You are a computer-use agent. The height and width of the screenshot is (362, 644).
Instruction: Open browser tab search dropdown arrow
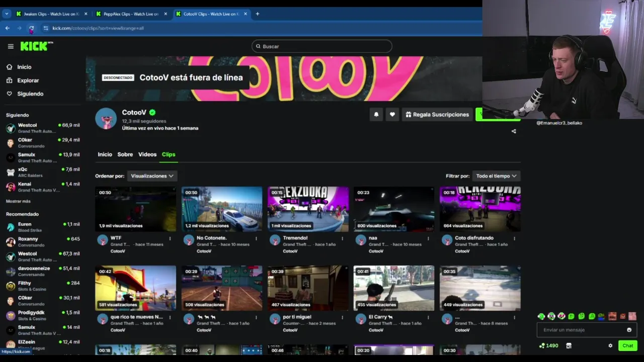coord(7,14)
